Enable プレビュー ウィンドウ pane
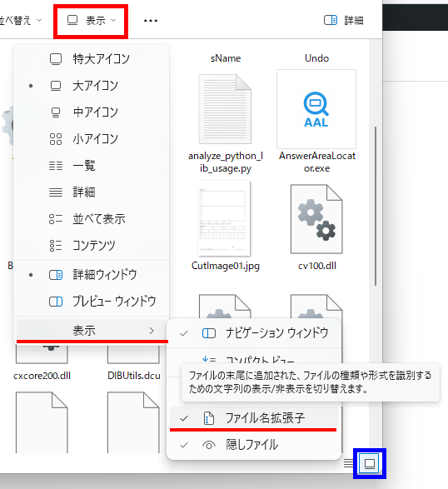 click(91, 302)
